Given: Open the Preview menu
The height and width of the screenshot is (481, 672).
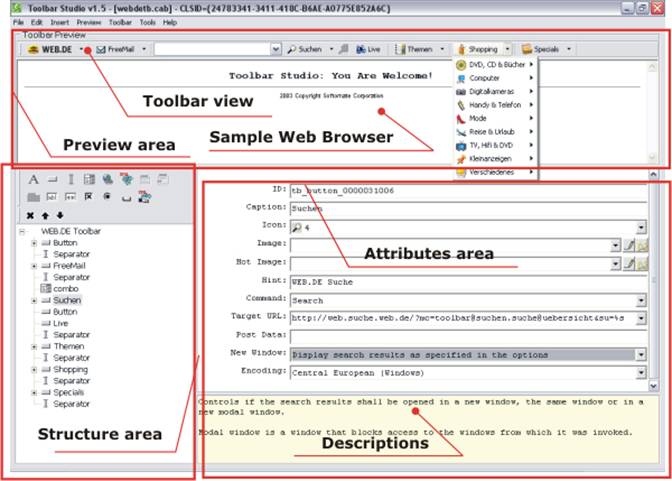Looking at the screenshot, I should point(89,23).
